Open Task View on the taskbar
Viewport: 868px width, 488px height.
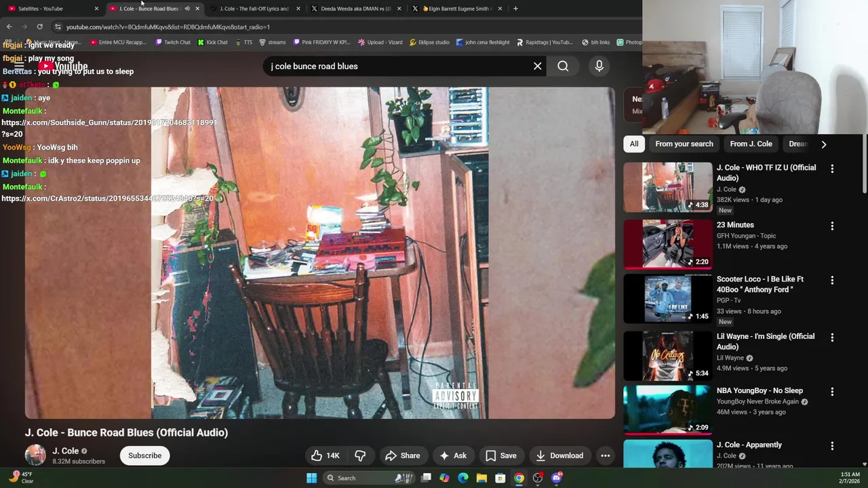coord(426,478)
